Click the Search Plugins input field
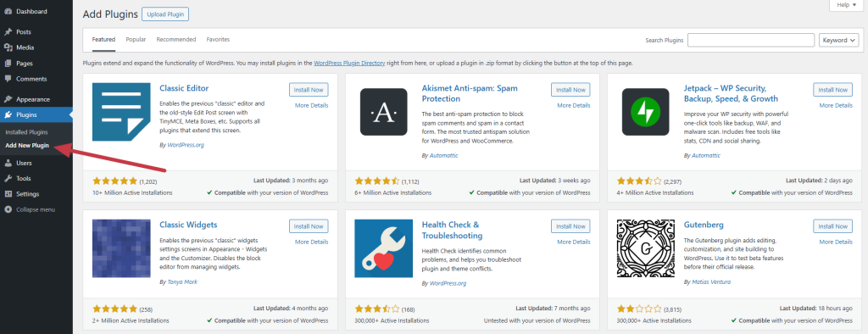 pos(751,40)
